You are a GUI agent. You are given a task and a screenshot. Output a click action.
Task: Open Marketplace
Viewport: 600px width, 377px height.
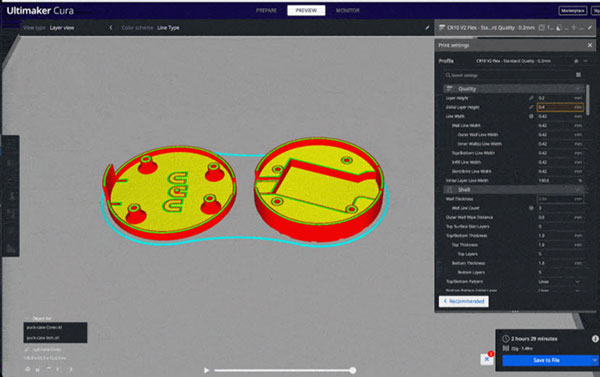tap(573, 11)
